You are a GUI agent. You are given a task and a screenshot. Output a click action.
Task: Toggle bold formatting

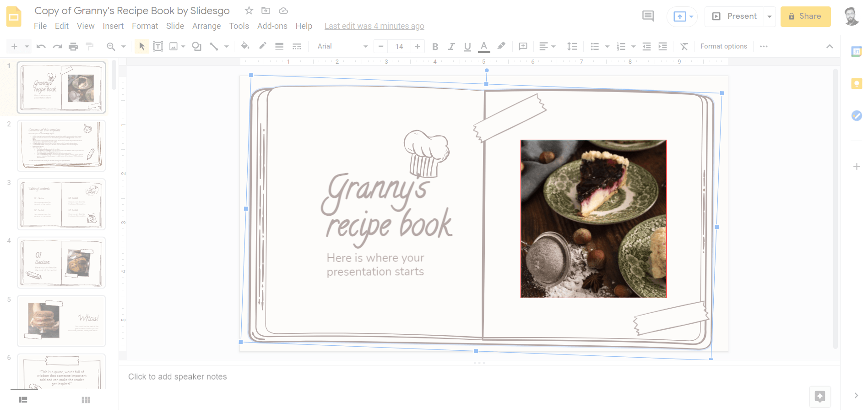pos(435,46)
